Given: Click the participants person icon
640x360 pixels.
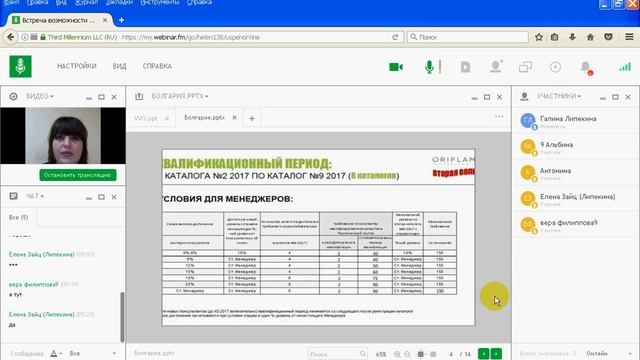Looking at the screenshot, I should (x=524, y=96).
